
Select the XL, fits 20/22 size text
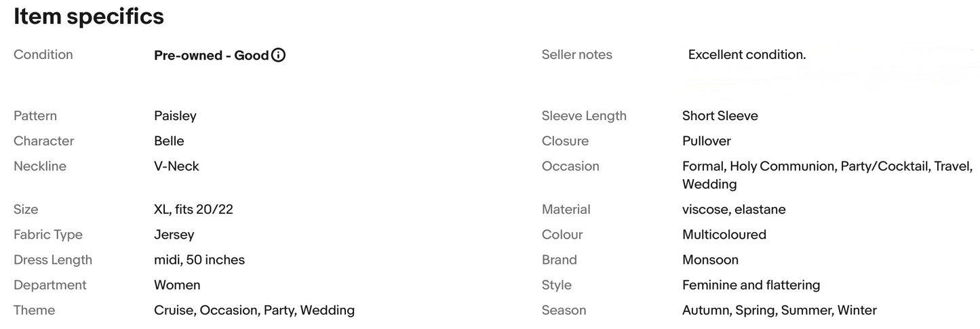click(x=193, y=210)
